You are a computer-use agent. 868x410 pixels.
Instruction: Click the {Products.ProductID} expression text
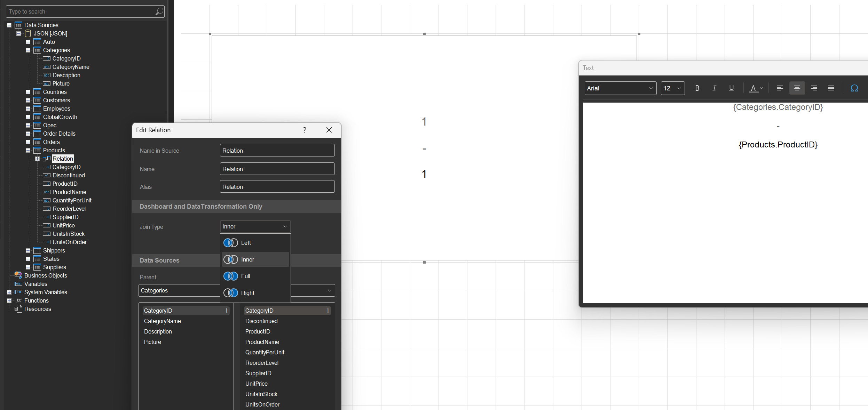coord(778,145)
